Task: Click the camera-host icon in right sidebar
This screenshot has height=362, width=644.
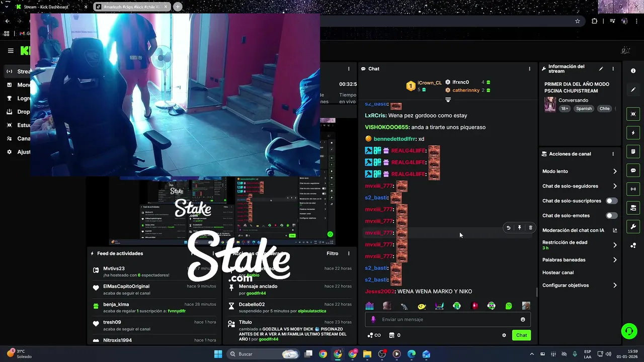Action: click(633, 208)
